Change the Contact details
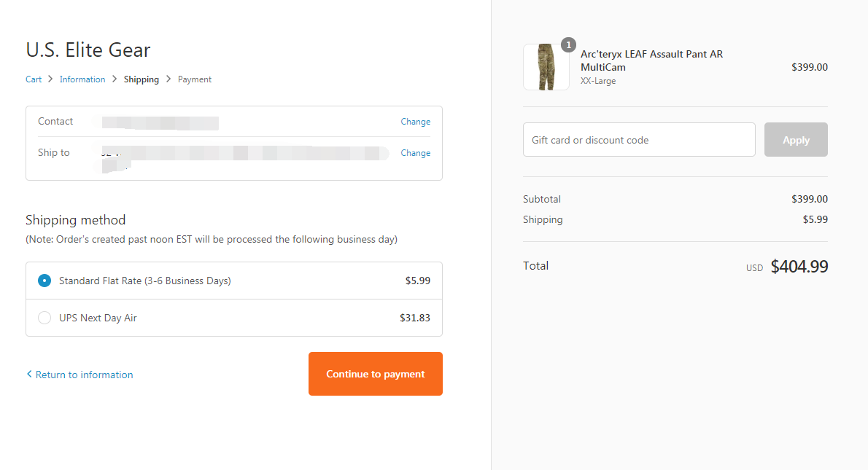Image resolution: width=868 pixels, height=470 pixels. 415,122
